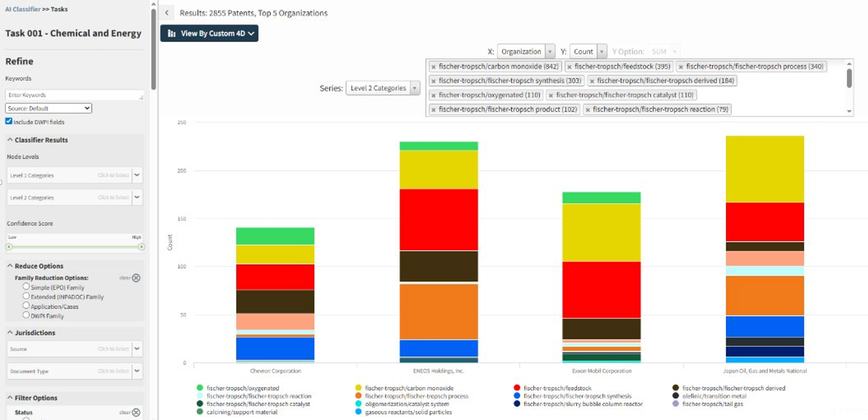Collapse the Classifier Results section
This screenshot has height=420, width=868.
coord(10,140)
